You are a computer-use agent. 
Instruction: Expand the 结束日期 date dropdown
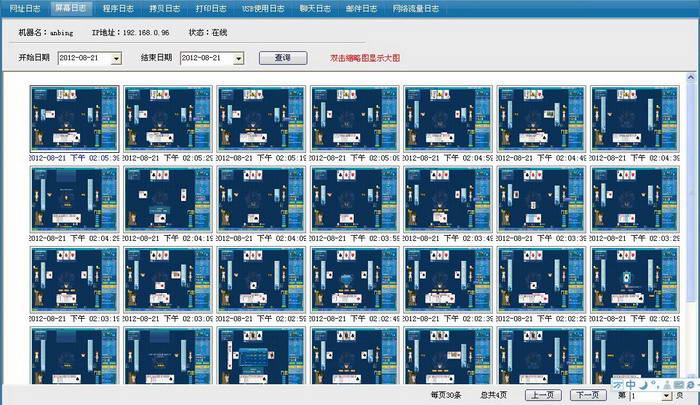coord(239,58)
